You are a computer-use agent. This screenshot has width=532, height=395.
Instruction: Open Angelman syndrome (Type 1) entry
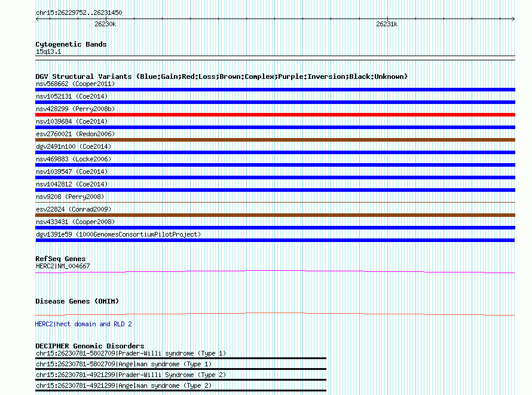pyautogui.click(x=124, y=364)
